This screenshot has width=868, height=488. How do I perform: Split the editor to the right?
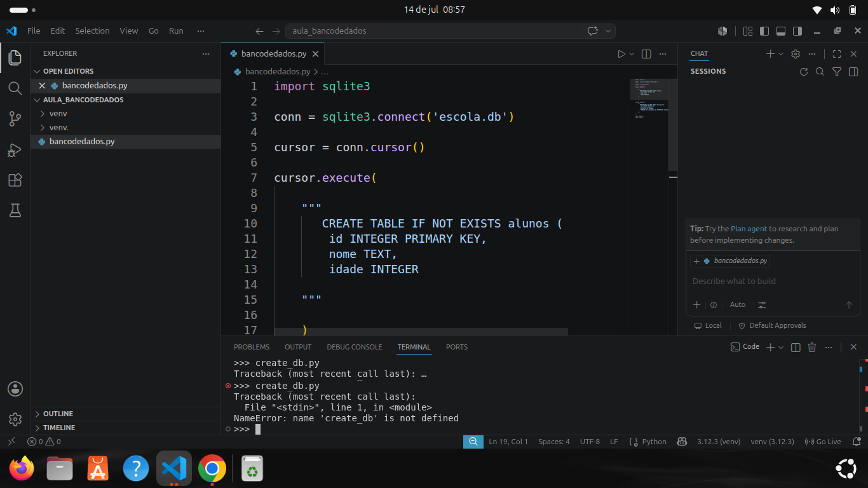[646, 54]
